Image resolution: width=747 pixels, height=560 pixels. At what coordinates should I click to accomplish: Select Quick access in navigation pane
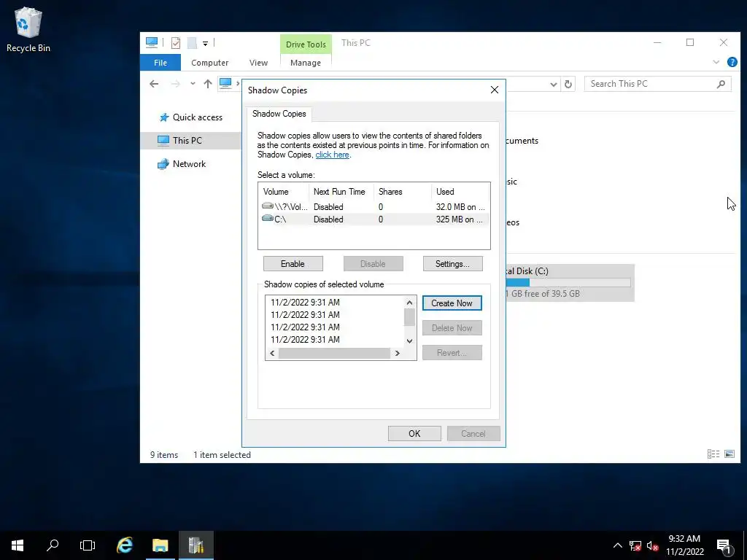coord(190,117)
